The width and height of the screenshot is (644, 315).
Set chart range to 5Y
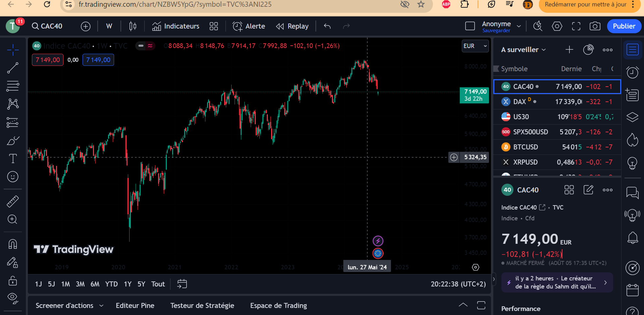tap(141, 284)
